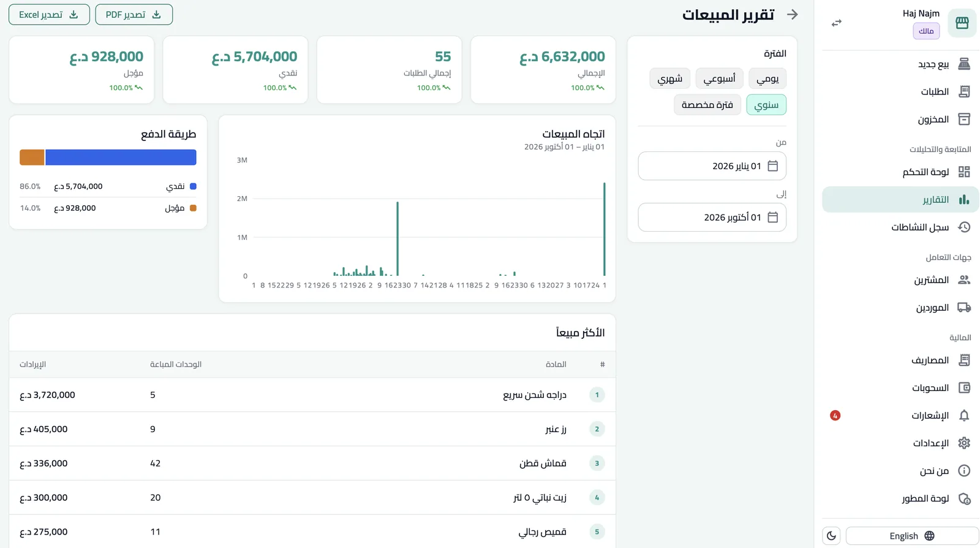The image size is (980, 548).
Task: Open سجل النشاطات from the sidebar
Action: 900,227
